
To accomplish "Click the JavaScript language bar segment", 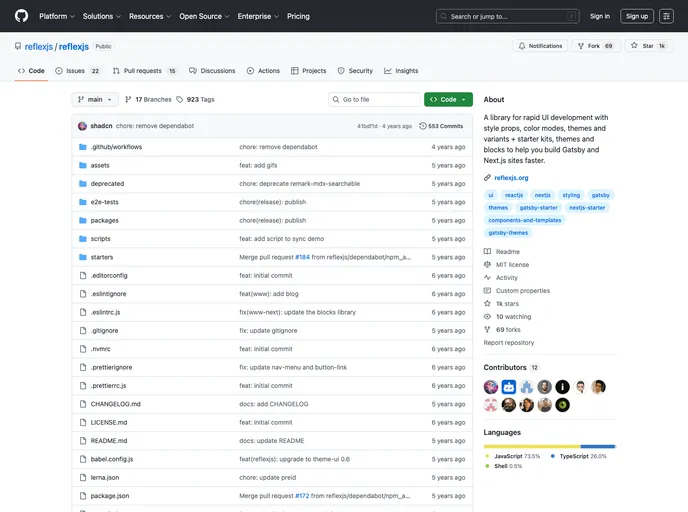I will click(x=532, y=446).
